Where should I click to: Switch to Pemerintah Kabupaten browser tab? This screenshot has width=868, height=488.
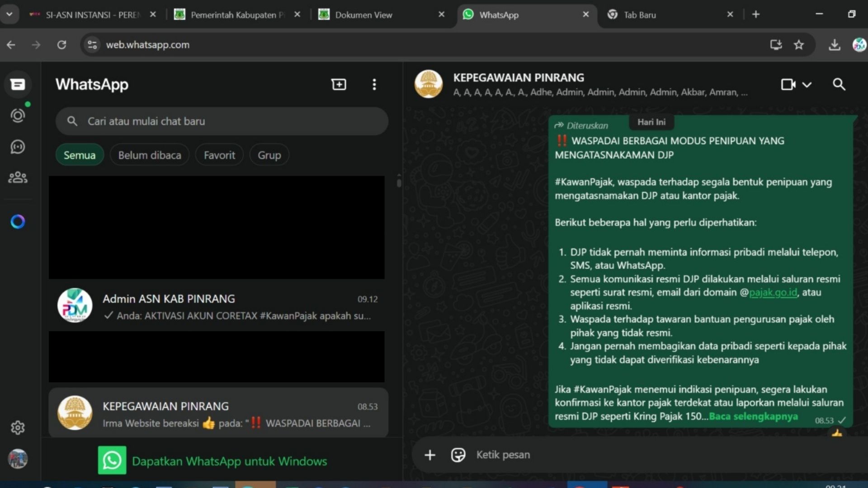click(x=233, y=15)
